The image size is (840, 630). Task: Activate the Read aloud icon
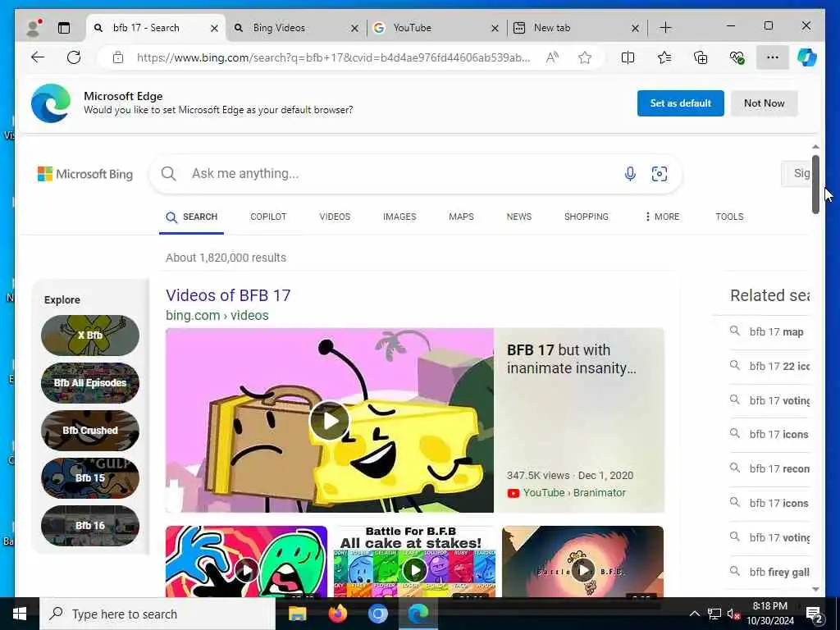click(x=552, y=57)
